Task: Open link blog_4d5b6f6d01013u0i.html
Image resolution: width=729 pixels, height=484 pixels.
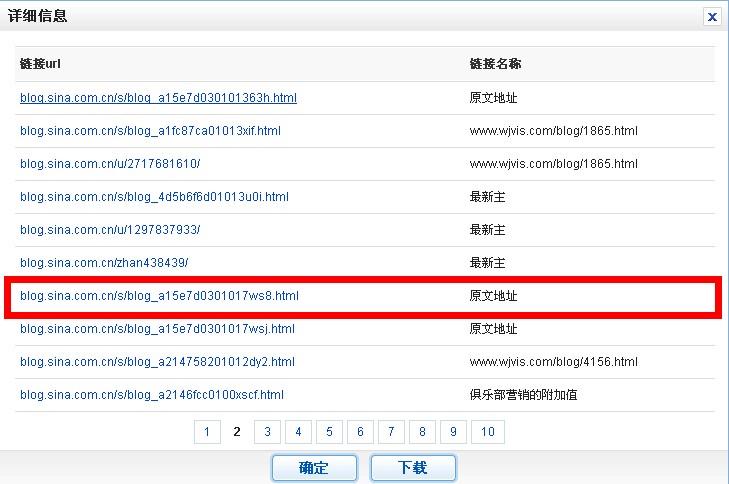Action: tap(154, 197)
